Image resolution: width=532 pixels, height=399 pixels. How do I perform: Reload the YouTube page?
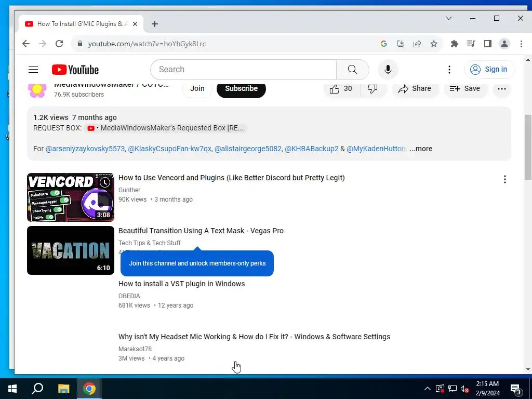[59, 44]
